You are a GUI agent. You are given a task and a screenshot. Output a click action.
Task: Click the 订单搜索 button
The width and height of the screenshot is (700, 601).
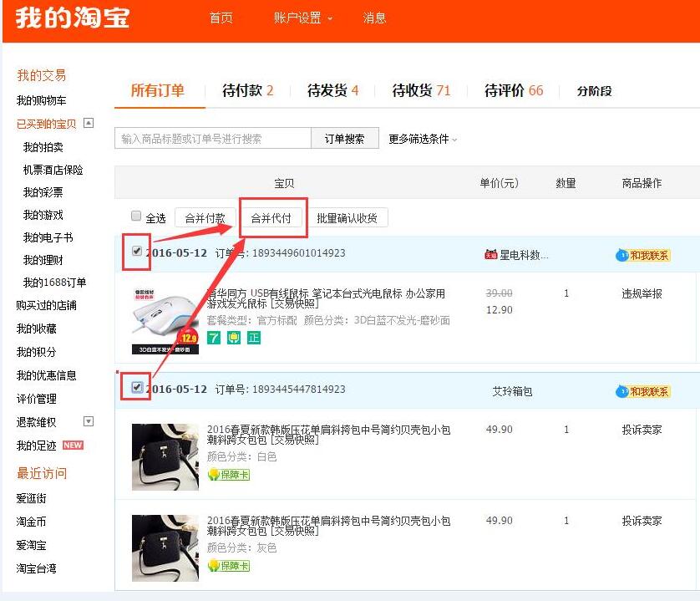[344, 139]
